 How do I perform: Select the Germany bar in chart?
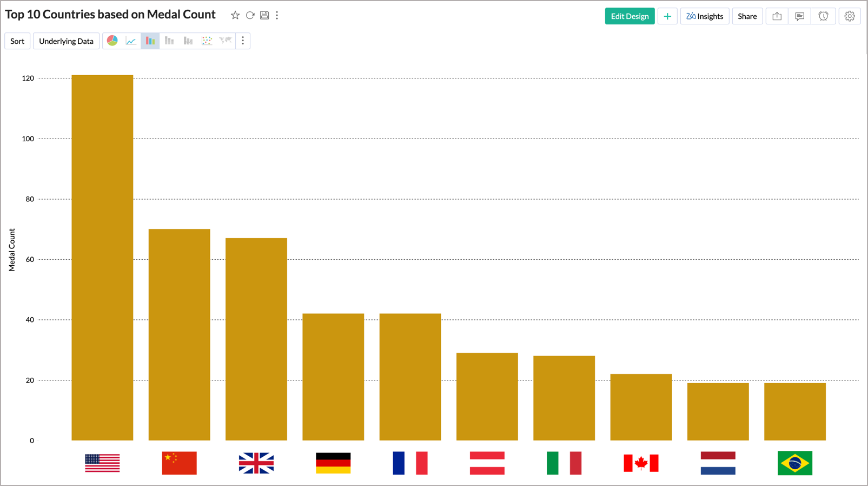click(333, 377)
